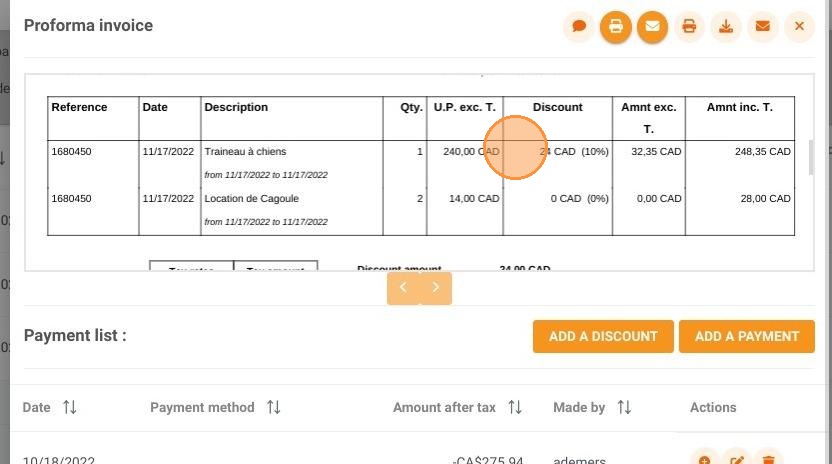The width and height of the screenshot is (832, 464).
Task: Click the solid orange email button
Action: [x=652, y=26]
